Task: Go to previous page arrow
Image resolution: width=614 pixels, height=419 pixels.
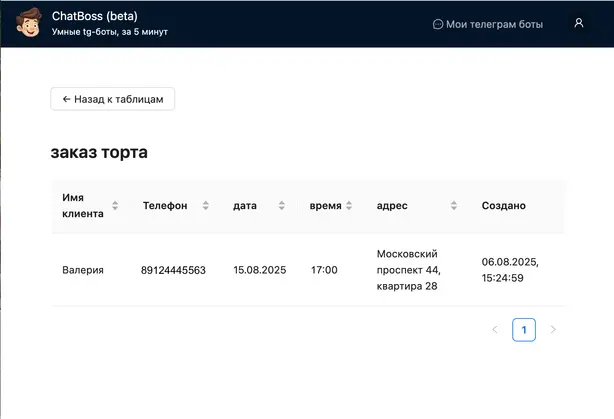Action: pyautogui.click(x=495, y=330)
